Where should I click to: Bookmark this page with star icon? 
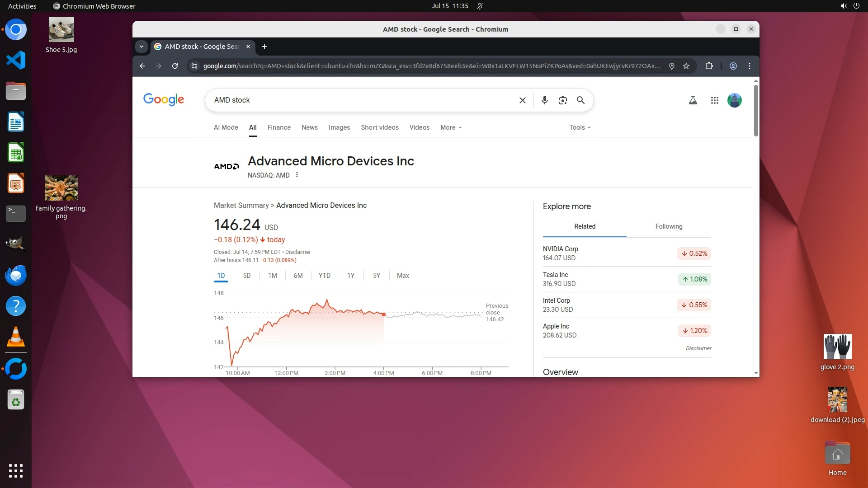point(686,66)
